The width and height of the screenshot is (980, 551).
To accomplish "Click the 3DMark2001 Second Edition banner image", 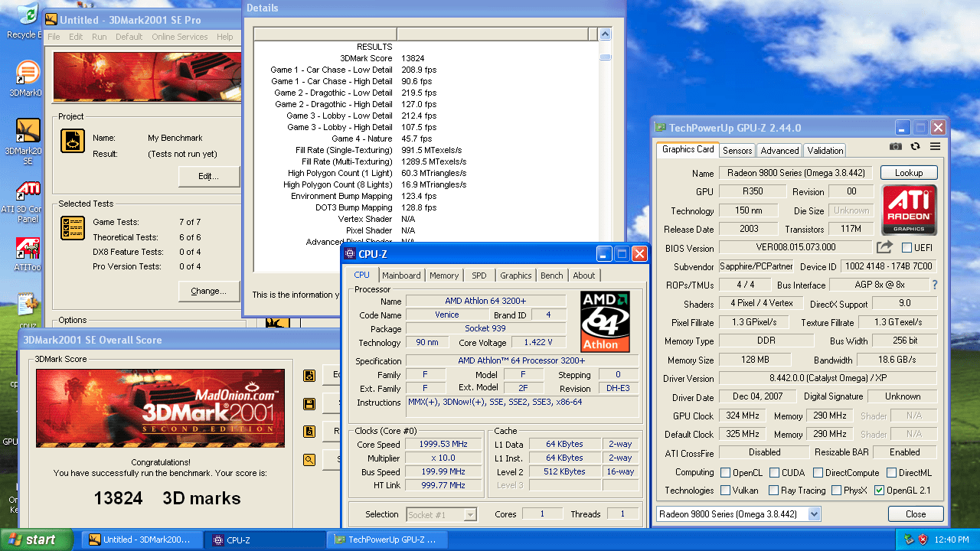I will 160,409.
